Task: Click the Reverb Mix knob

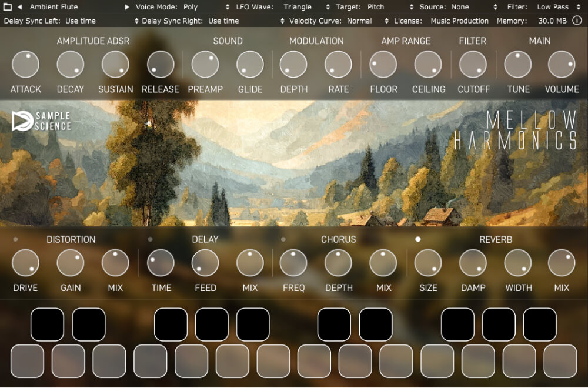Action: (562, 263)
